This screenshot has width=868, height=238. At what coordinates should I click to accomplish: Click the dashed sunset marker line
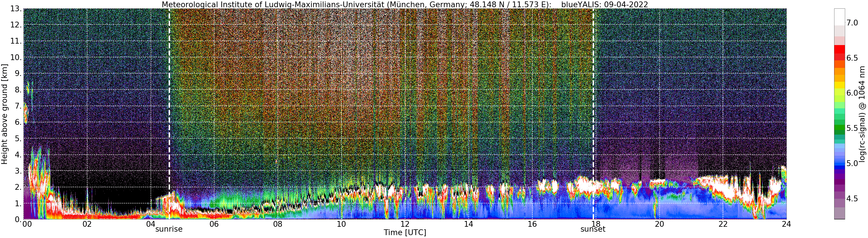tap(593, 114)
